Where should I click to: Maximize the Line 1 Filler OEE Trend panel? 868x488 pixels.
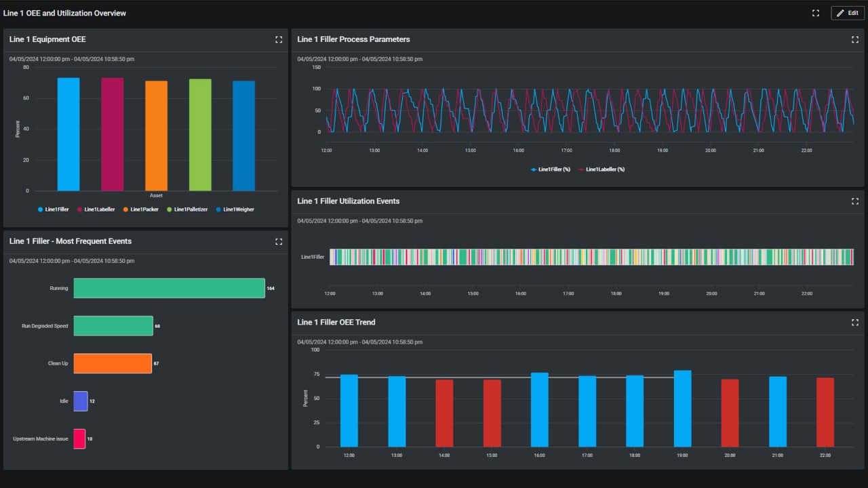pyautogui.click(x=854, y=323)
